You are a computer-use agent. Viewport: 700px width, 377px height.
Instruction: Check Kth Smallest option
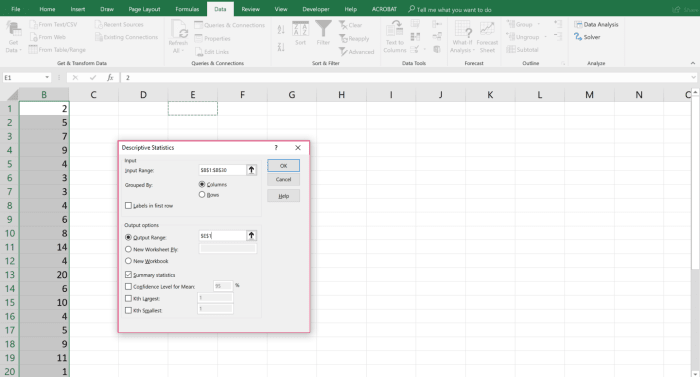129,310
